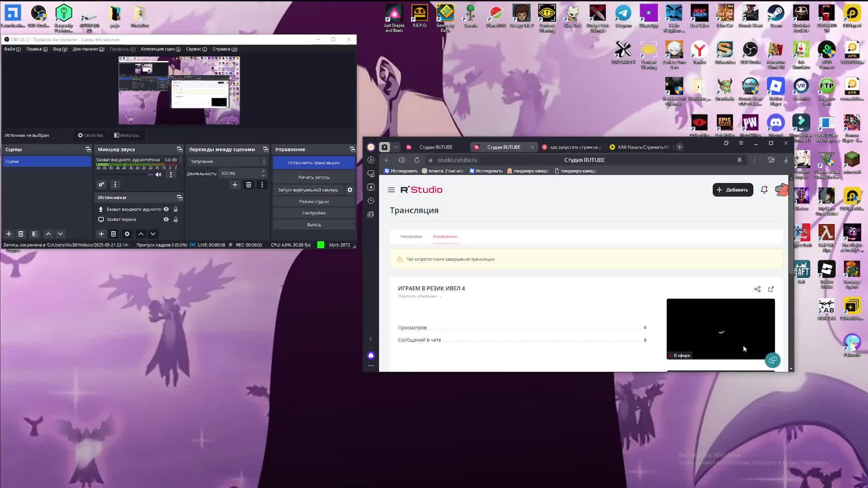
Task: Click Начать запись to start recording
Action: click(x=314, y=177)
